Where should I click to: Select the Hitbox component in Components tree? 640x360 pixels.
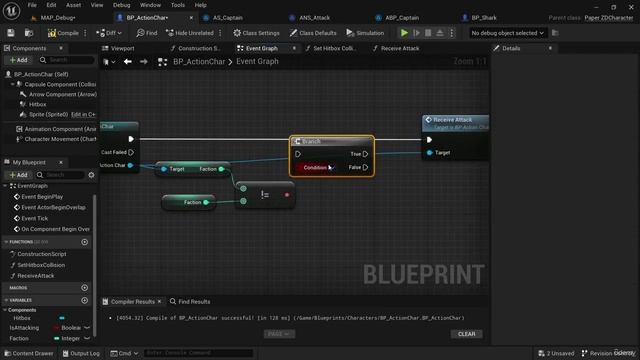[x=37, y=104]
